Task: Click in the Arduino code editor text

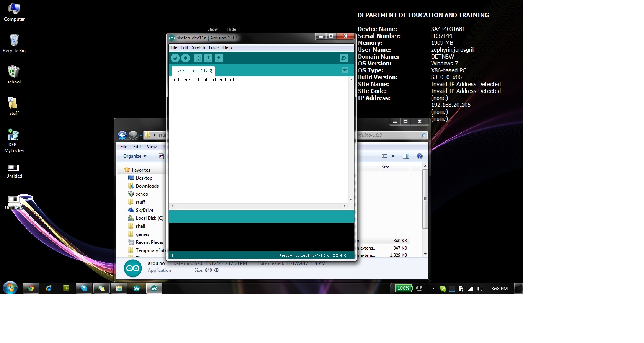Action: [x=203, y=80]
